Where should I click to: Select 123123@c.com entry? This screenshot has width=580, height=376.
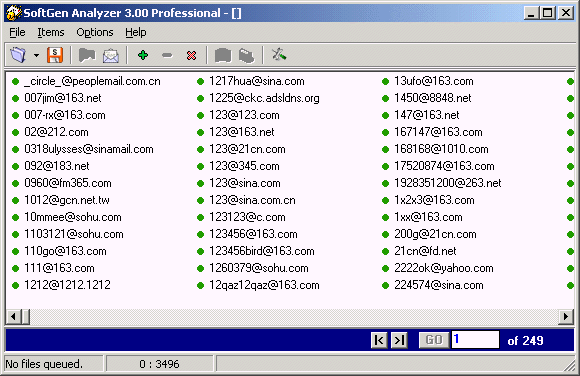coord(247,217)
